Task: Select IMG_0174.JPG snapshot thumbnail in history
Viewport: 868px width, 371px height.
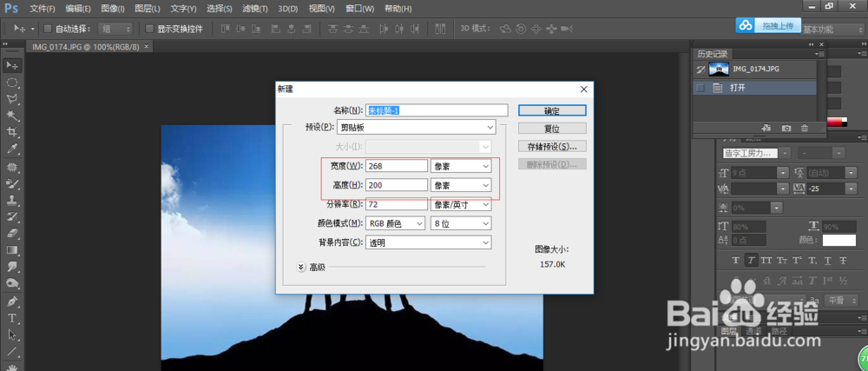Action: pos(718,70)
